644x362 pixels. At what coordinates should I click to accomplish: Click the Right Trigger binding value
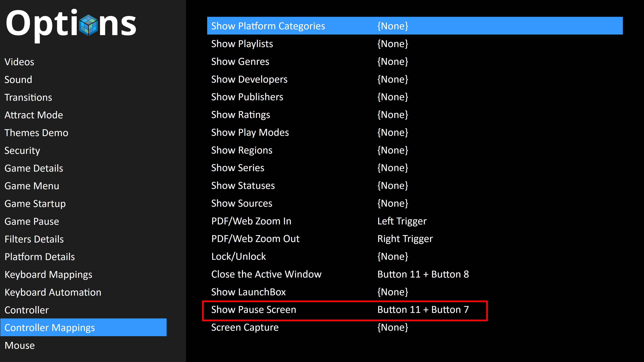tap(405, 239)
